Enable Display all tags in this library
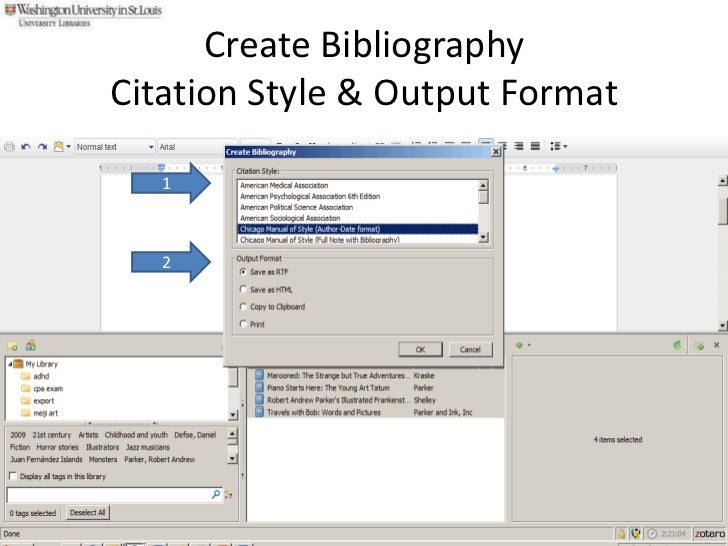This screenshot has height=546, width=728. coord(13,476)
